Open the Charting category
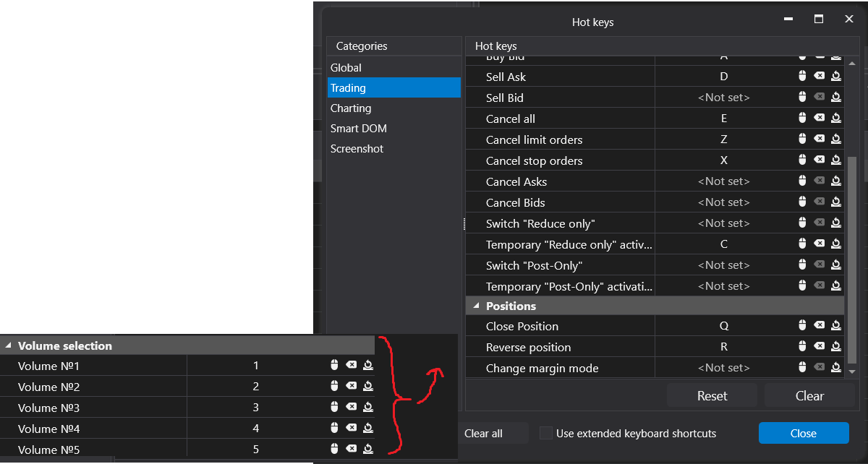Viewport: 868px width, 464px height. 351,108
